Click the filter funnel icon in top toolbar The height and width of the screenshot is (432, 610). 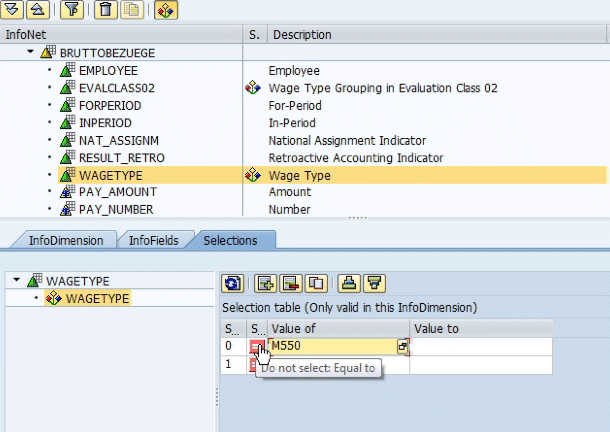pyautogui.click(x=72, y=10)
